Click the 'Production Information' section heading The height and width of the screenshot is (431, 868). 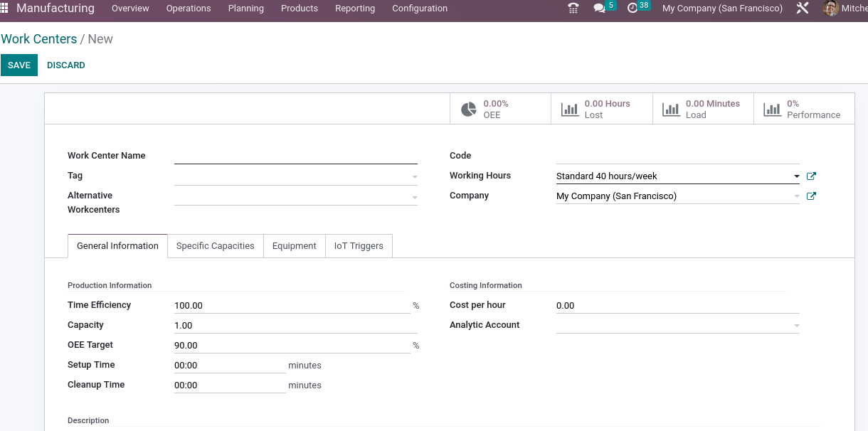tap(110, 285)
